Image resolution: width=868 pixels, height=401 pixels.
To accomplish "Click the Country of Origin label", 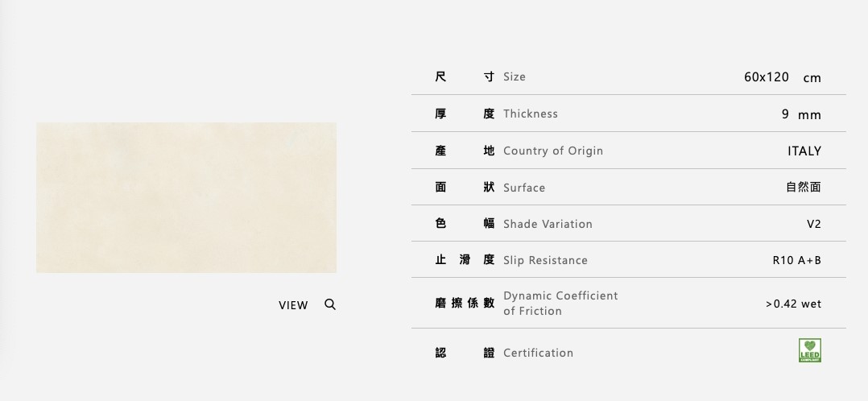I will coord(553,151).
